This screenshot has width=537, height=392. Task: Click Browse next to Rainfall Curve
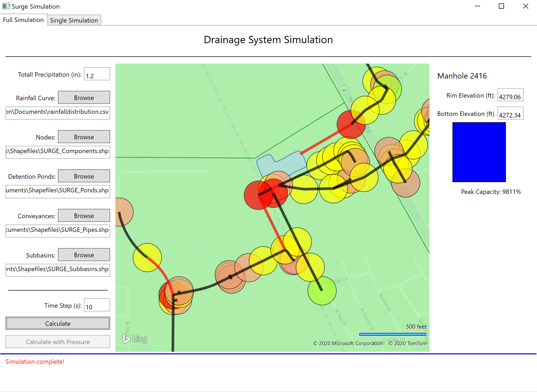pyautogui.click(x=84, y=97)
